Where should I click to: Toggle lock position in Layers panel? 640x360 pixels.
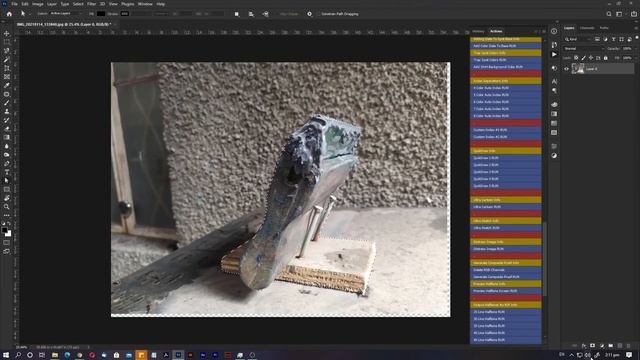click(591, 58)
